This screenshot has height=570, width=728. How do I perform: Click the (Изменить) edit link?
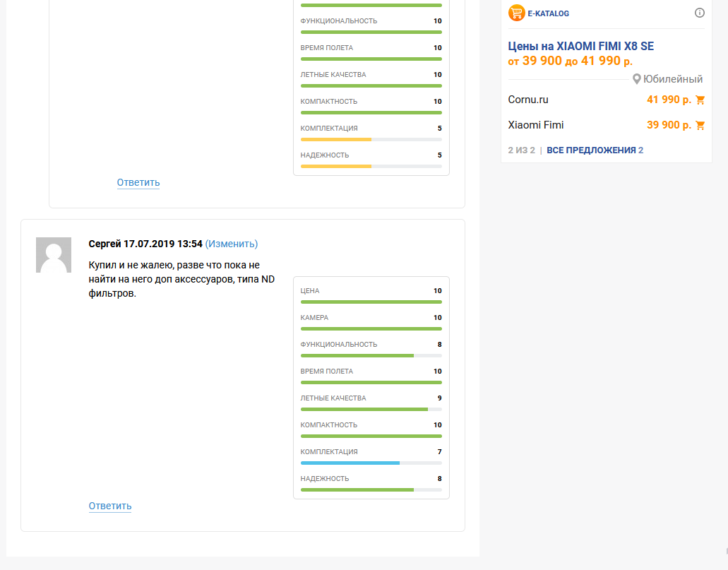click(x=231, y=244)
